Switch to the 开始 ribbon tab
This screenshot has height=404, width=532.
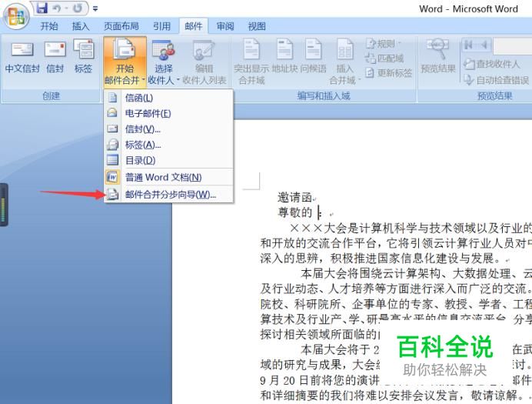[49, 26]
